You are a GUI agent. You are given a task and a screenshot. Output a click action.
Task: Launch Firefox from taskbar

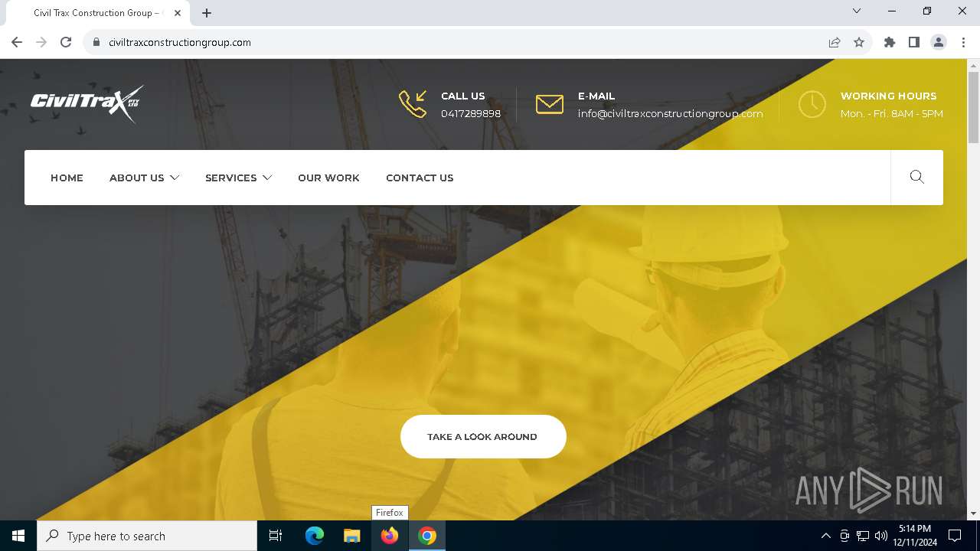(x=390, y=536)
